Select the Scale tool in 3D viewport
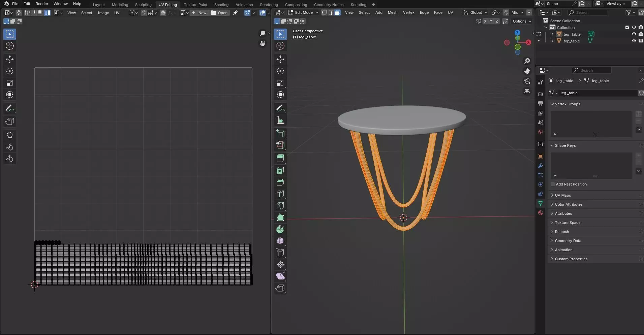Viewport: 644px width, 335px height. point(280,83)
